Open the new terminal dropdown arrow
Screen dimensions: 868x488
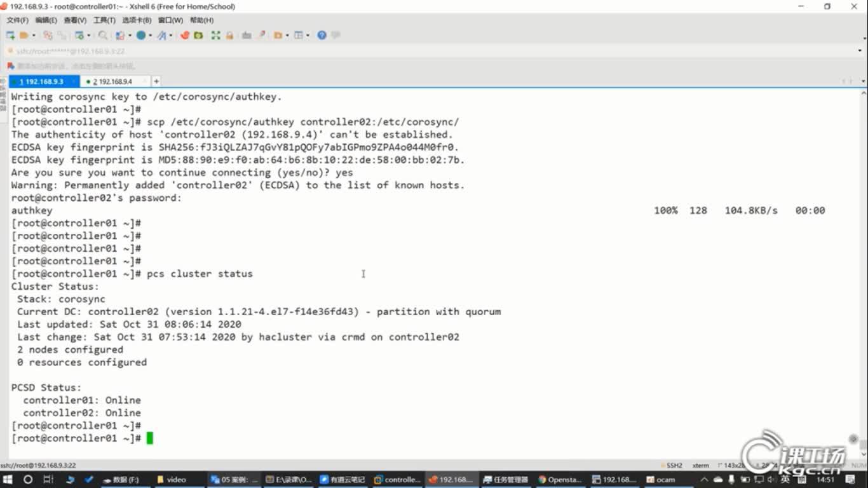point(88,36)
